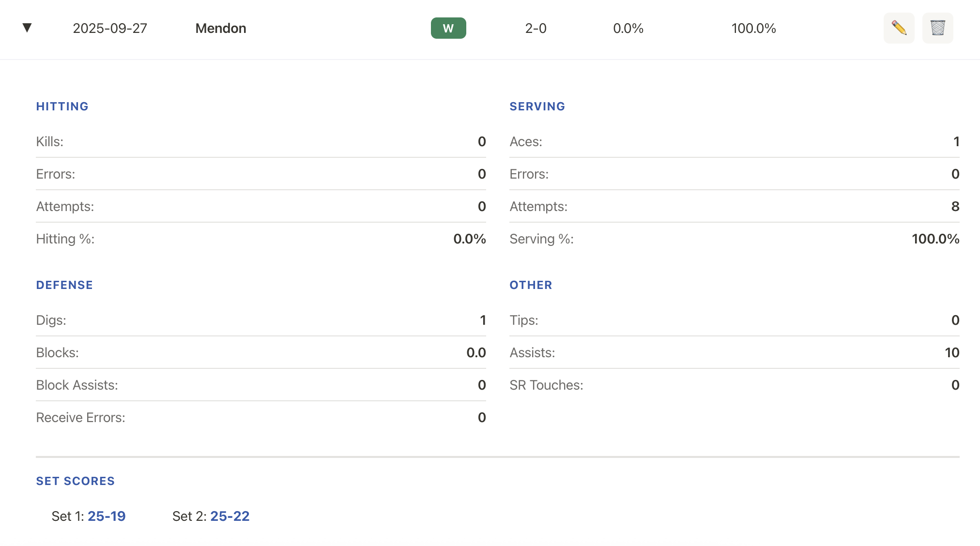Click the OTHER section header
980x546 pixels.
531,285
